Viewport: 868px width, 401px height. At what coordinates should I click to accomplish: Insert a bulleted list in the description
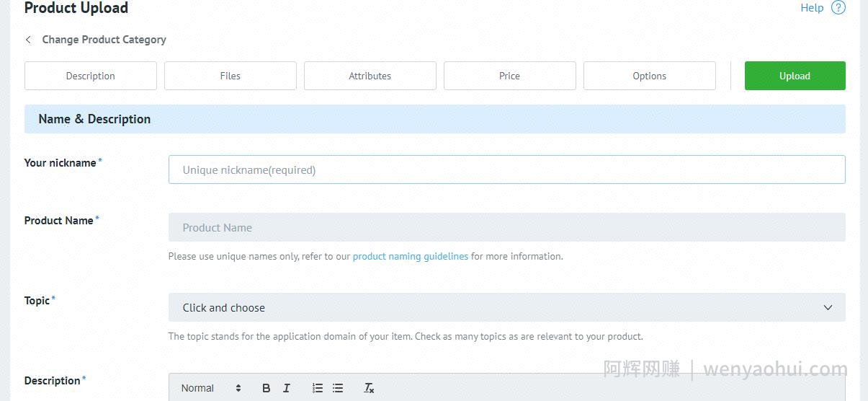click(x=338, y=388)
